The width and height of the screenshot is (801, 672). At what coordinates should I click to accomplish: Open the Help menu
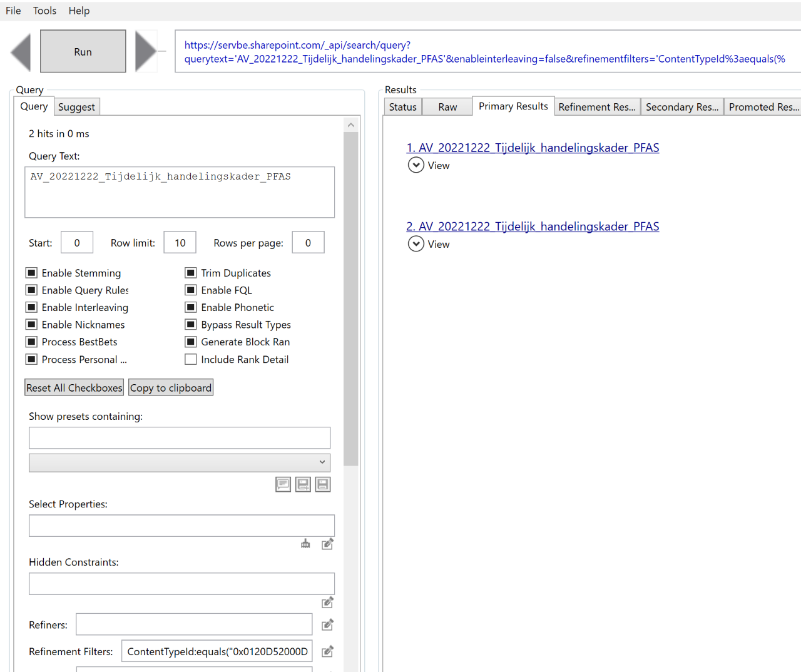pyautogui.click(x=79, y=11)
